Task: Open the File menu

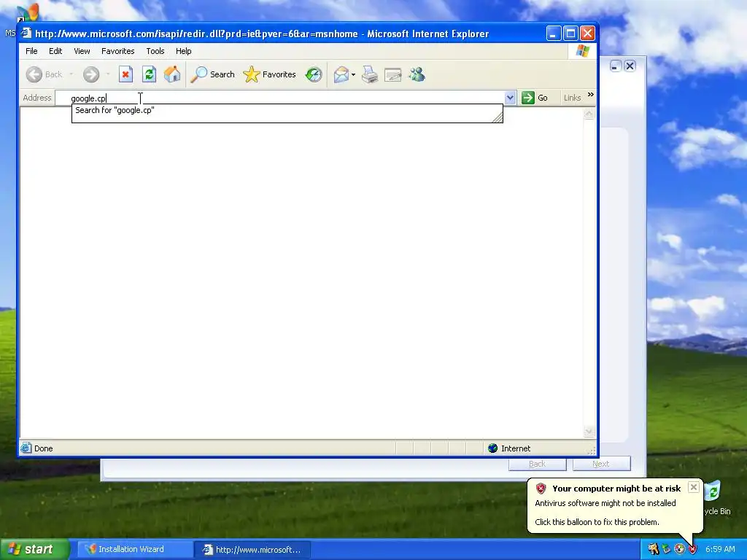Action: pyautogui.click(x=31, y=51)
